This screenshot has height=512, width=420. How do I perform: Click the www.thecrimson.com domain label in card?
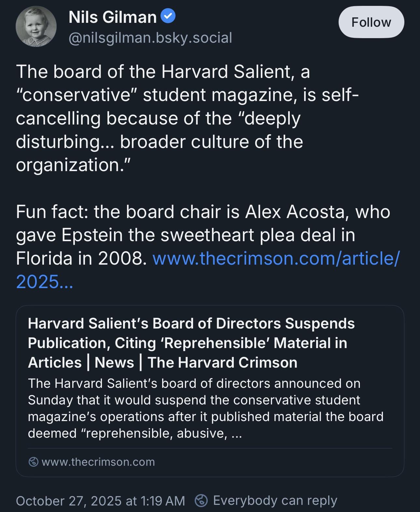[x=98, y=462]
